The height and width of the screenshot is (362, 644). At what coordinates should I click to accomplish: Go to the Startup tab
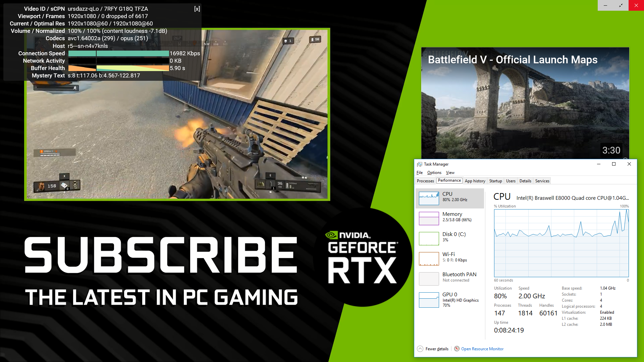tap(495, 181)
